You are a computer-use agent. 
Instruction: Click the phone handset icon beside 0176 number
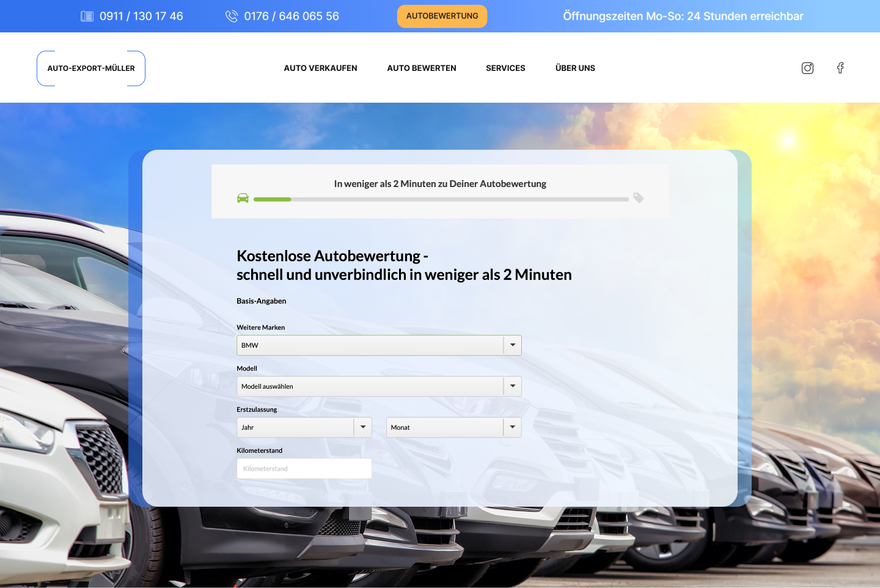point(232,16)
